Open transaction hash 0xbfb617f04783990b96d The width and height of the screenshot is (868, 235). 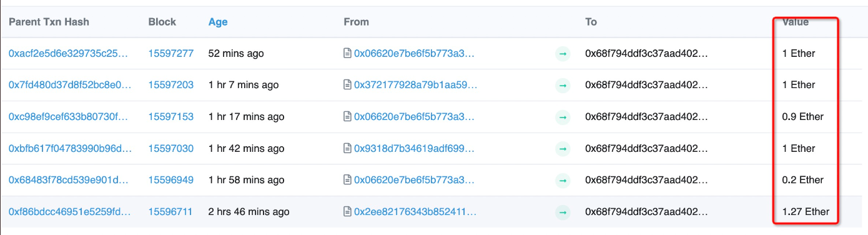click(x=69, y=149)
